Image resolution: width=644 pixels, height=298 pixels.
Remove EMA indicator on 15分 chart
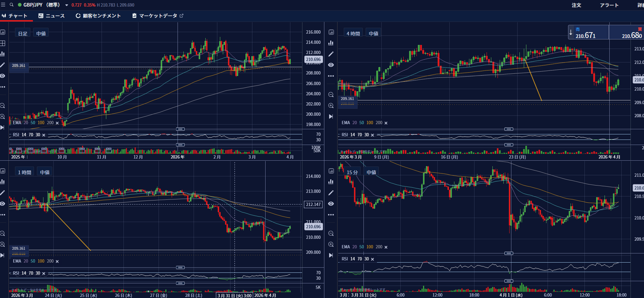[x=386, y=247]
